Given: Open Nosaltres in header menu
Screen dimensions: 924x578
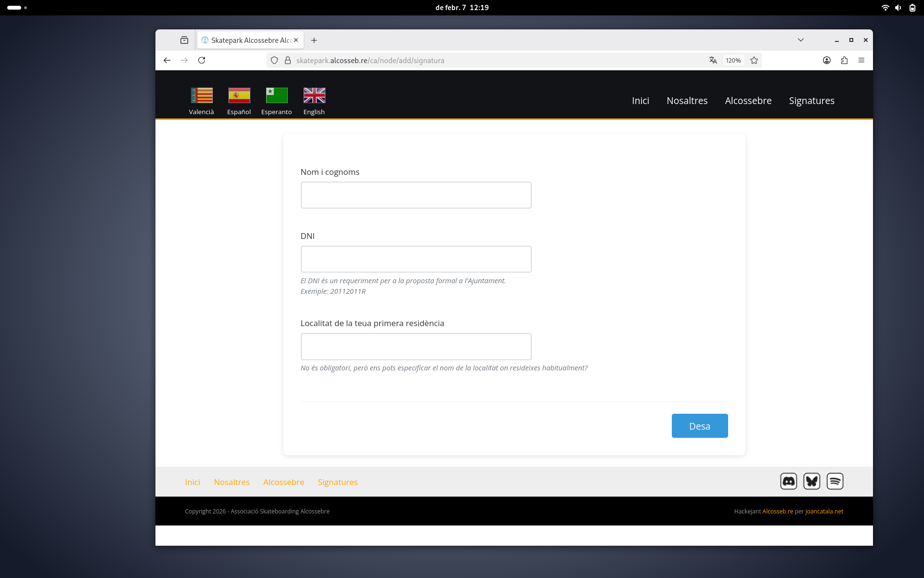Looking at the screenshot, I should [x=687, y=101].
